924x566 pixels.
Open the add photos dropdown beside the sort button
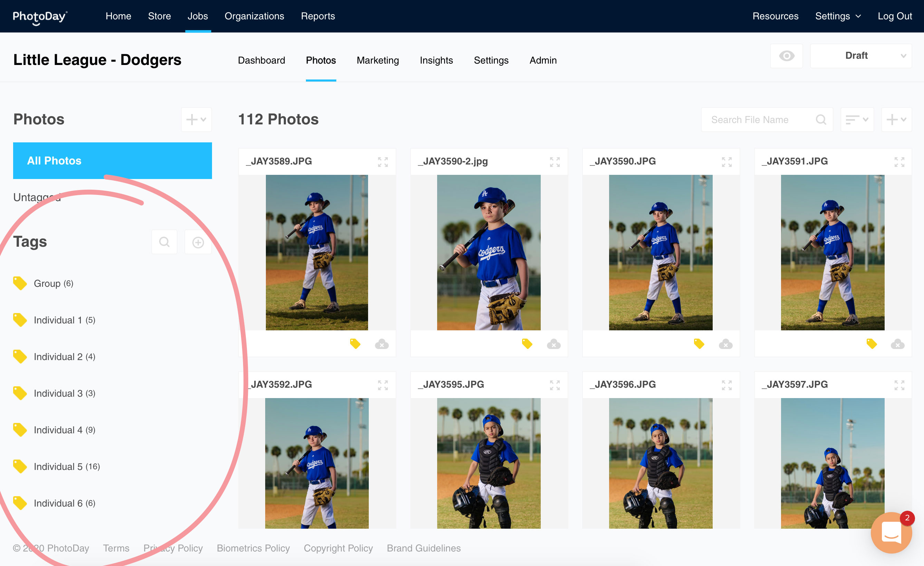click(896, 120)
